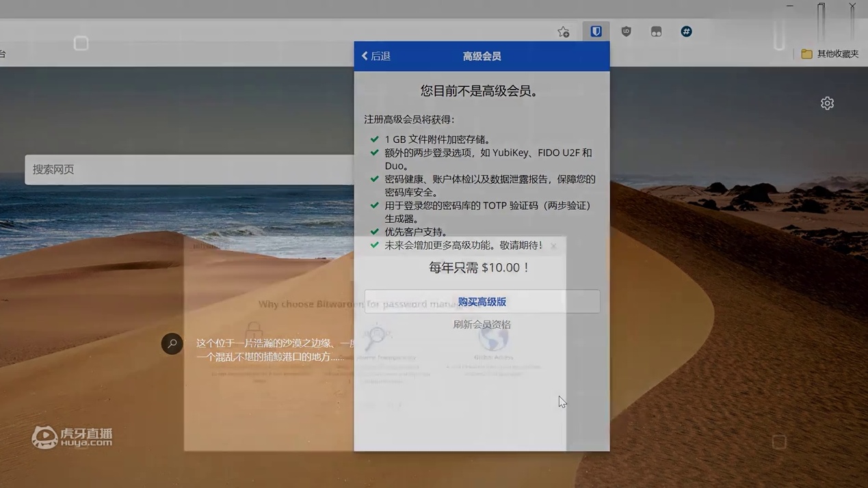Dismiss faded overlay with small X
The image size is (868, 488).
point(553,246)
